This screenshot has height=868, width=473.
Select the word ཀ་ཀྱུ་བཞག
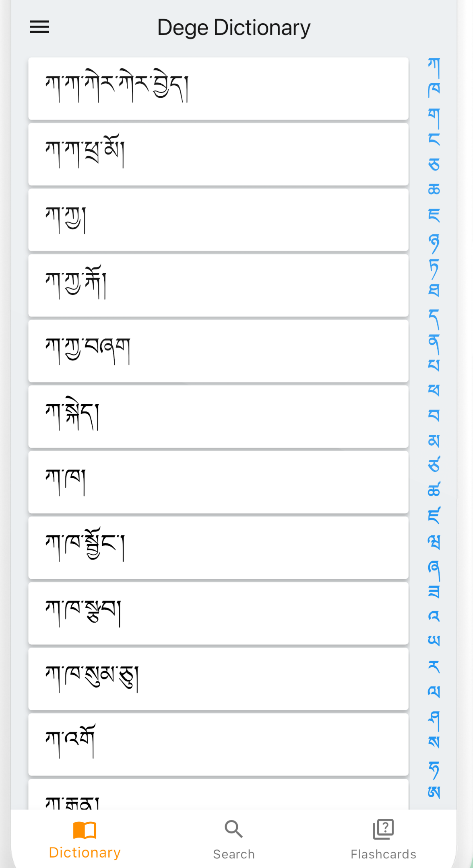tap(218, 351)
